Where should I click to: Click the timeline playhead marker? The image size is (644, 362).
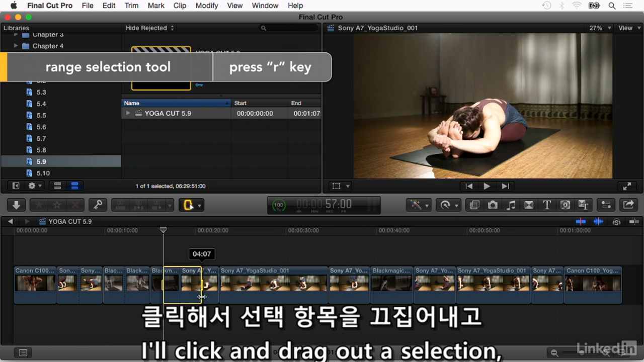(x=163, y=230)
